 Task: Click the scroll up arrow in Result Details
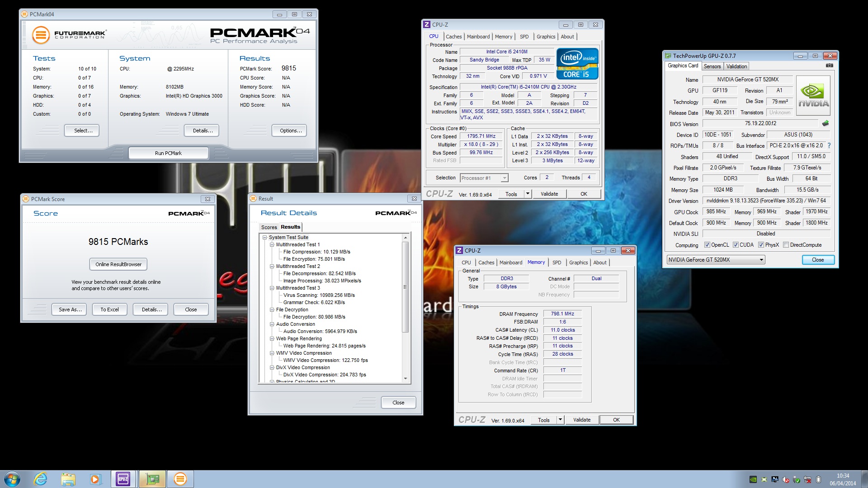[405, 237]
